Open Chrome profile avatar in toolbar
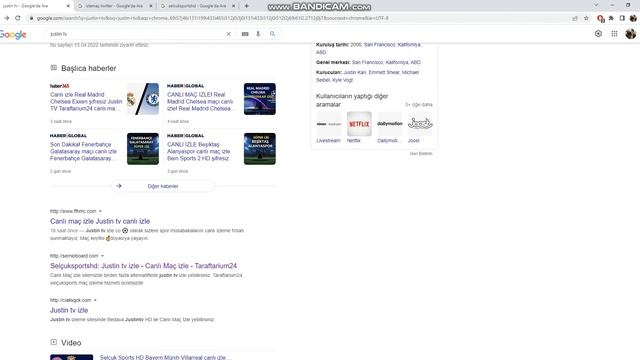The height and width of the screenshot is (360, 640). (633, 18)
